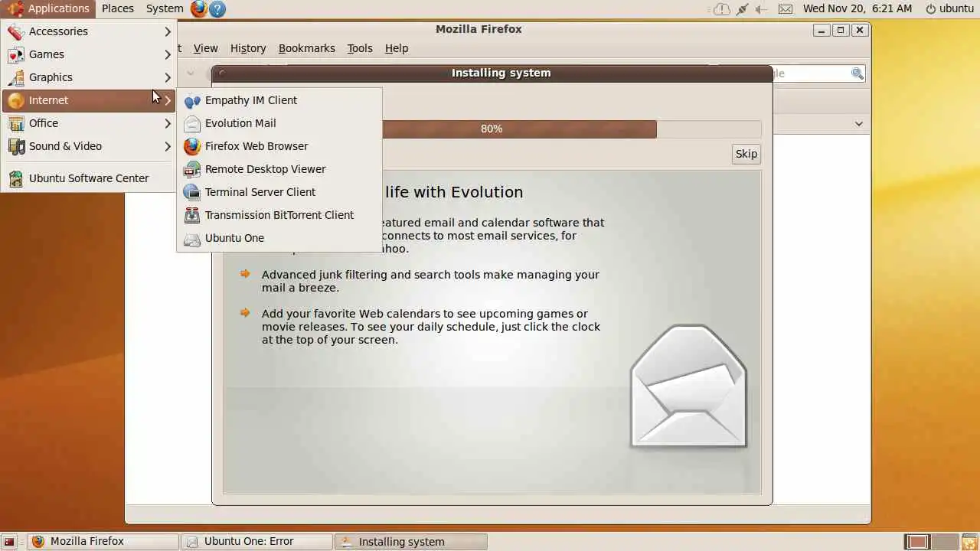Image resolution: width=980 pixels, height=551 pixels.
Task: Click the volume speaker tray icon
Action: tap(762, 9)
